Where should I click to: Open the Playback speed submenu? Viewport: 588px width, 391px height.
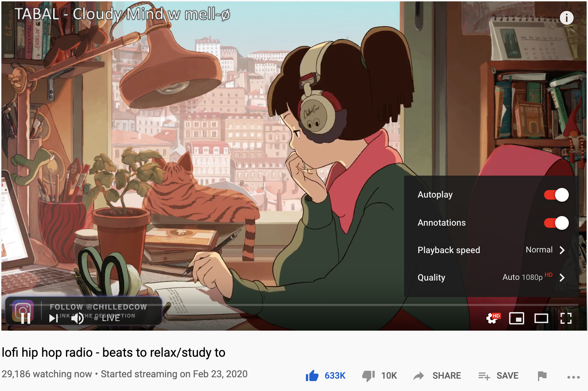click(491, 250)
